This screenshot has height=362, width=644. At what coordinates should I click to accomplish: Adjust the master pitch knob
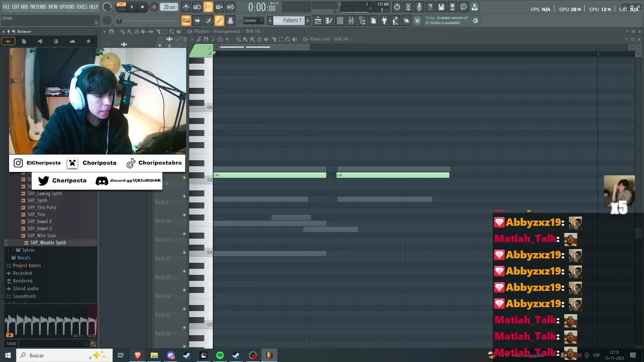point(107,21)
